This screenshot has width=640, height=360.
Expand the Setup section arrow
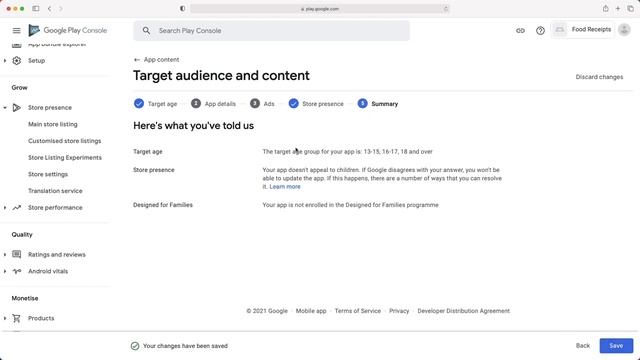pos(5,60)
